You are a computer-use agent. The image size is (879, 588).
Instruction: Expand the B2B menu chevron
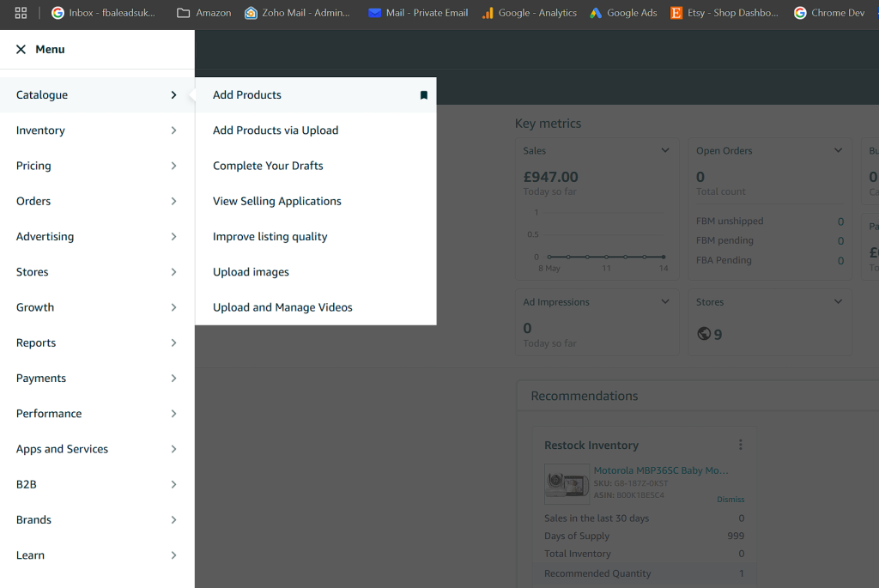(x=173, y=484)
